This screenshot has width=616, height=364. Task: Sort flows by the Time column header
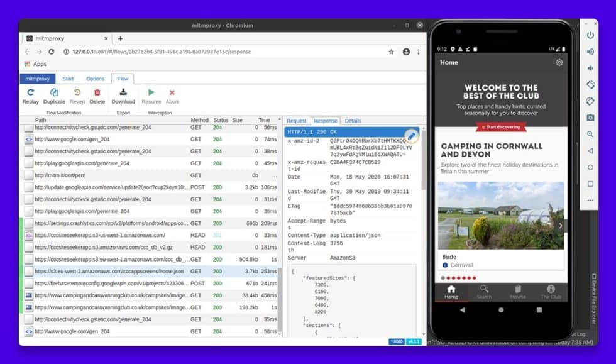pos(264,120)
